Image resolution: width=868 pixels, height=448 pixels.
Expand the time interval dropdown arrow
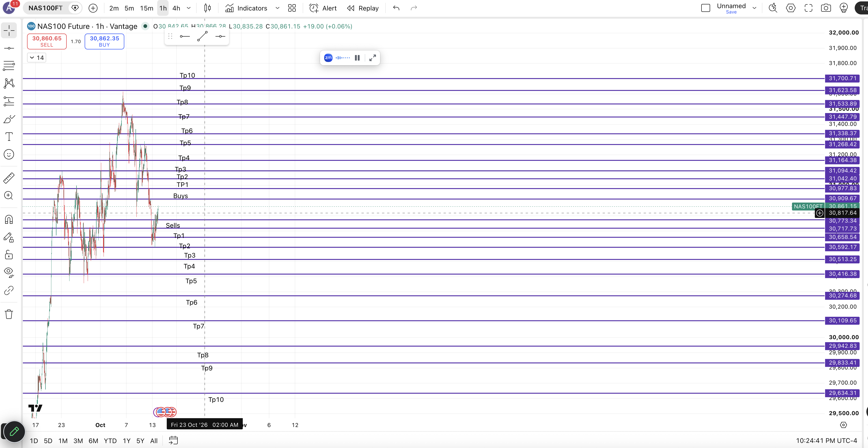pos(189,8)
